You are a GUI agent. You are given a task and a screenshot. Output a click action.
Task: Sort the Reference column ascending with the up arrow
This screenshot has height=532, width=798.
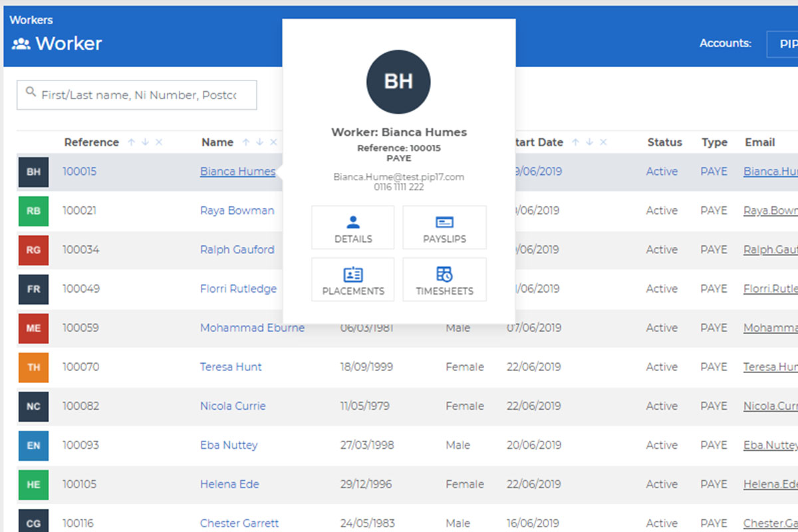coord(132,142)
